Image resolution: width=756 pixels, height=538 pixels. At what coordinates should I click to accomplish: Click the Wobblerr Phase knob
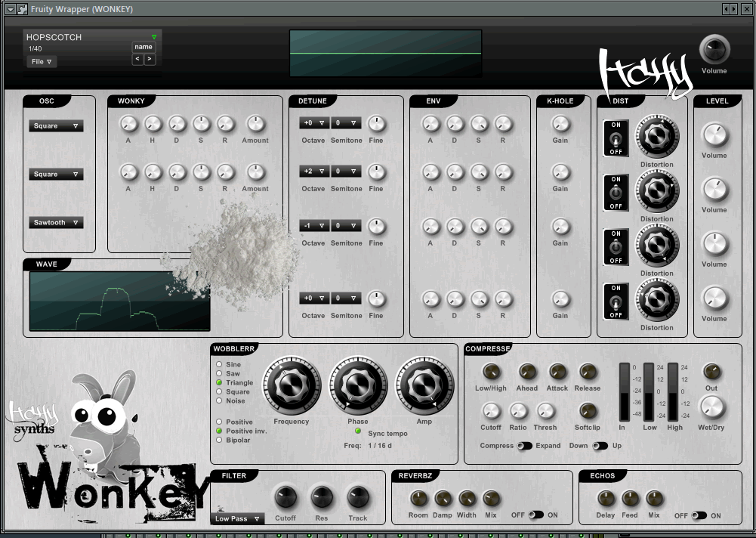[x=358, y=385]
